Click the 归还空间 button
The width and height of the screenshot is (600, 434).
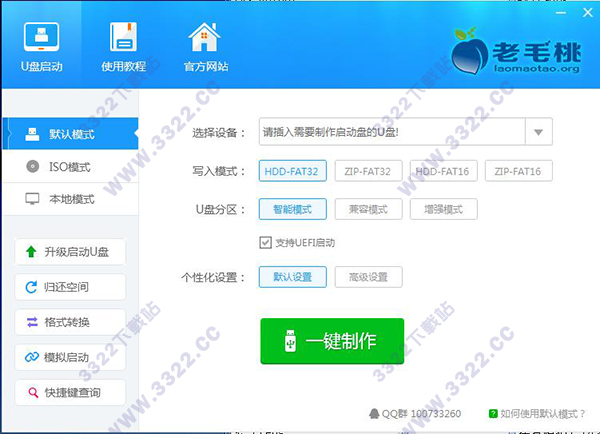click(x=70, y=287)
